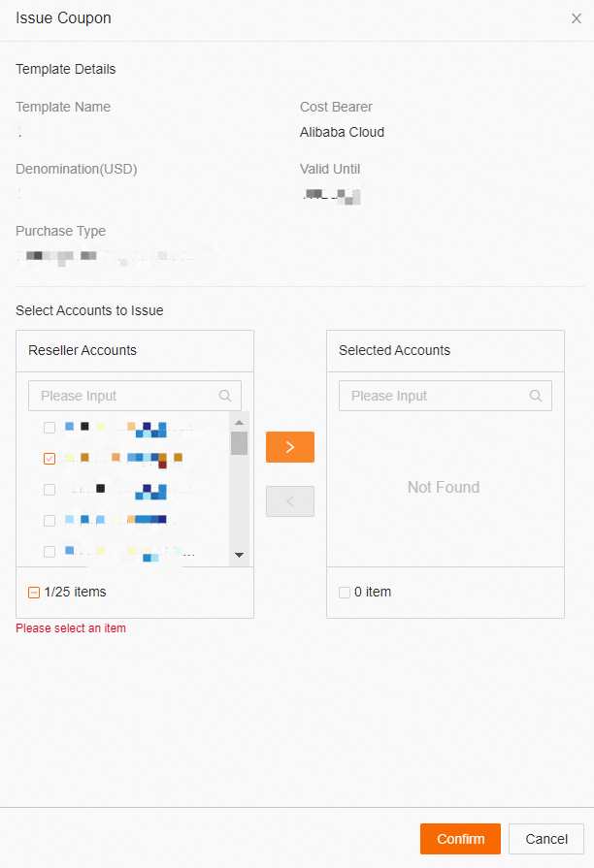Click the Please Input field under Selected Accounts
This screenshot has height=868, width=594.
click(427, 396)
